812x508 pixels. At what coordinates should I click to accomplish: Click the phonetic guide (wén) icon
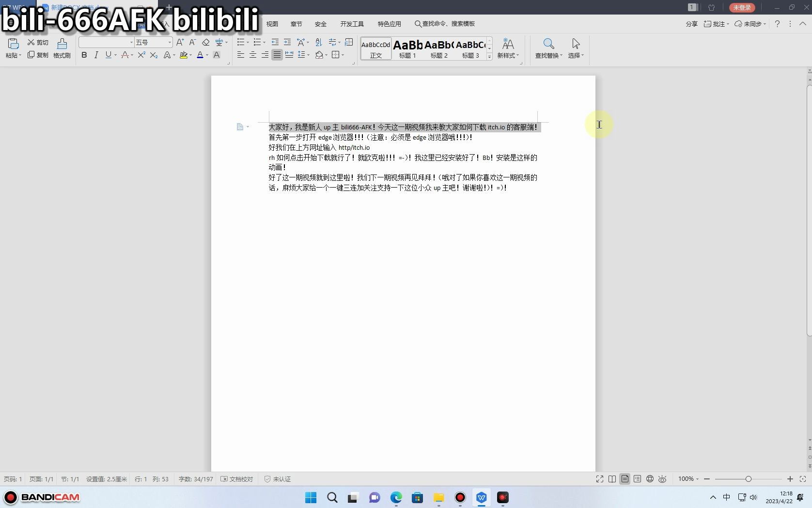click(x=219, y=43)
